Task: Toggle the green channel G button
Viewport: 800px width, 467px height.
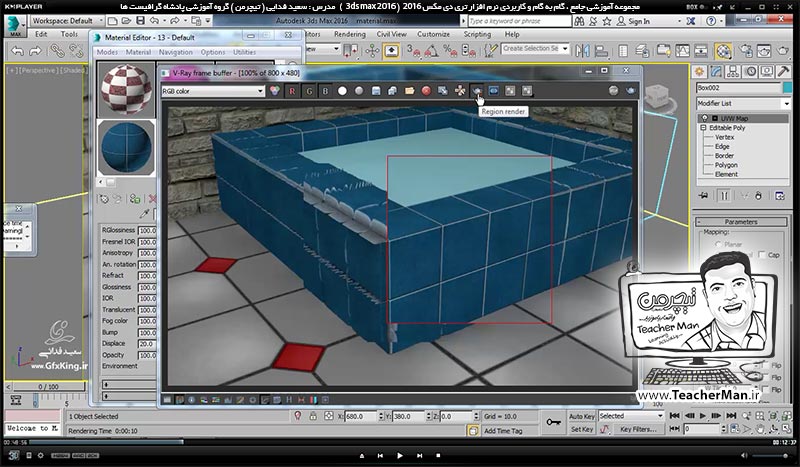Action: tap(309, 91)
